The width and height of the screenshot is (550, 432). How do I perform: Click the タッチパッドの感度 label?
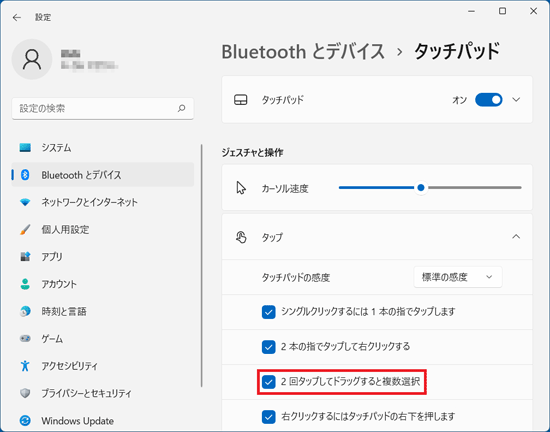296,278
